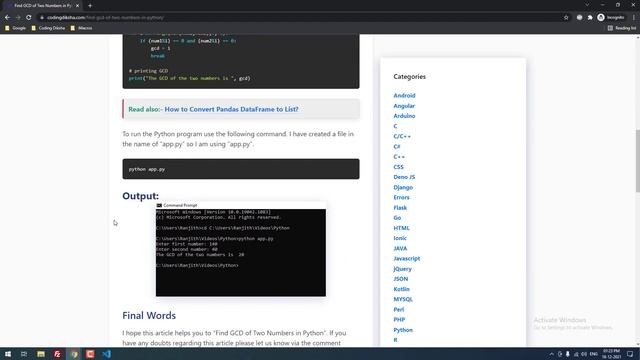Open a new browser tab
Viewport: 640px width, 360px height.
(90, 6)
